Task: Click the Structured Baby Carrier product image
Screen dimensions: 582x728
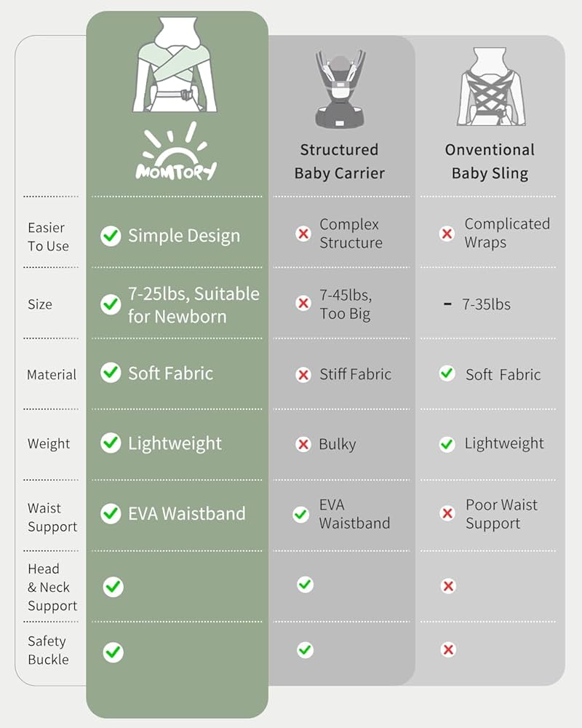Action: [x=339, y=88]
